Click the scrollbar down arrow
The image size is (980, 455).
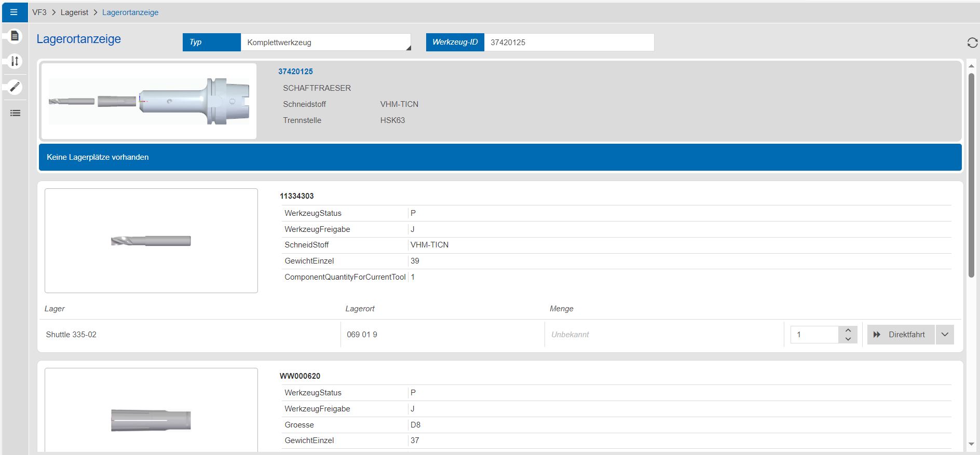click(x=971, y=444)
